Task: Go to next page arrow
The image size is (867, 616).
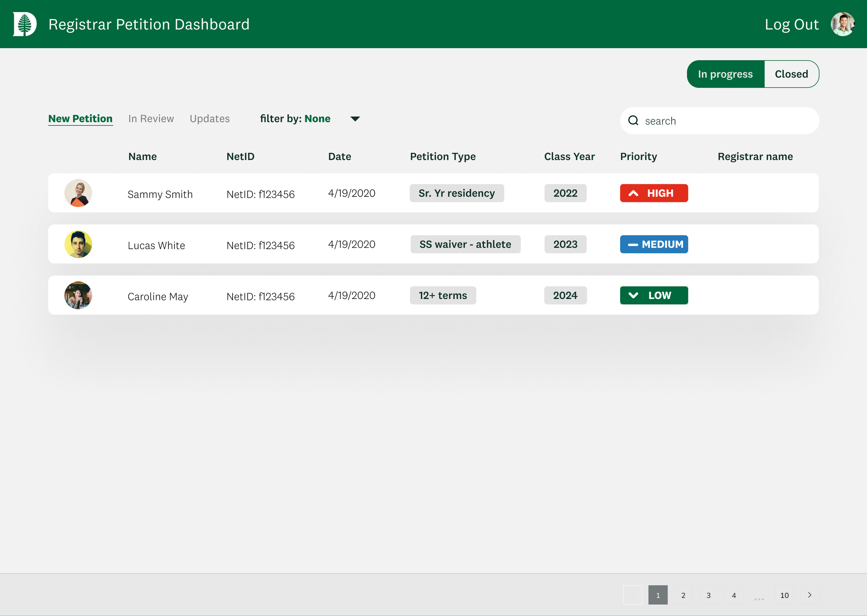Action: click(809, 595)
